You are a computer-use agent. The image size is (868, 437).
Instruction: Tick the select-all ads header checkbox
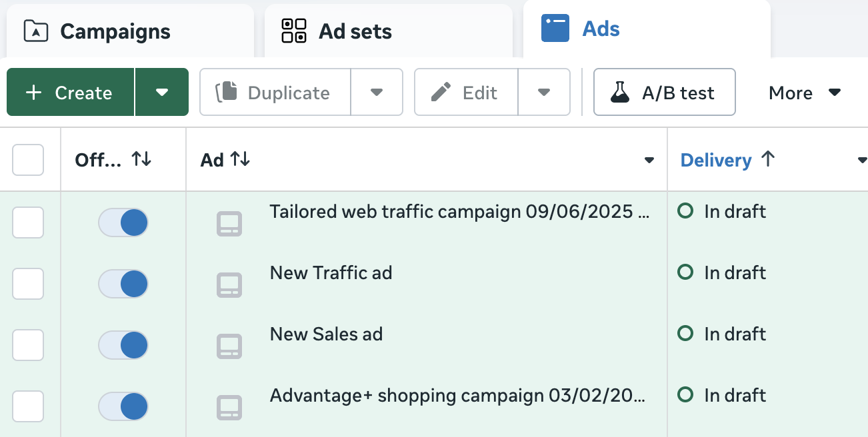point(28,160)
